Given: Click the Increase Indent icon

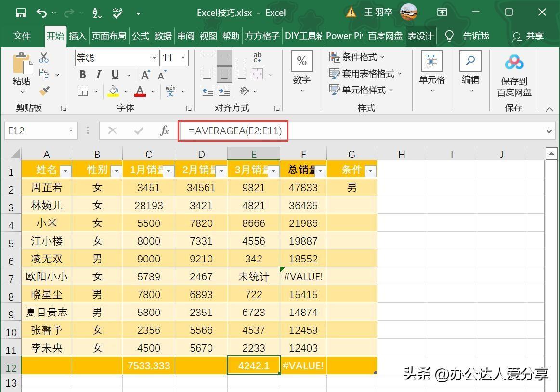Looking at the screenshot, I should (224, 91).
